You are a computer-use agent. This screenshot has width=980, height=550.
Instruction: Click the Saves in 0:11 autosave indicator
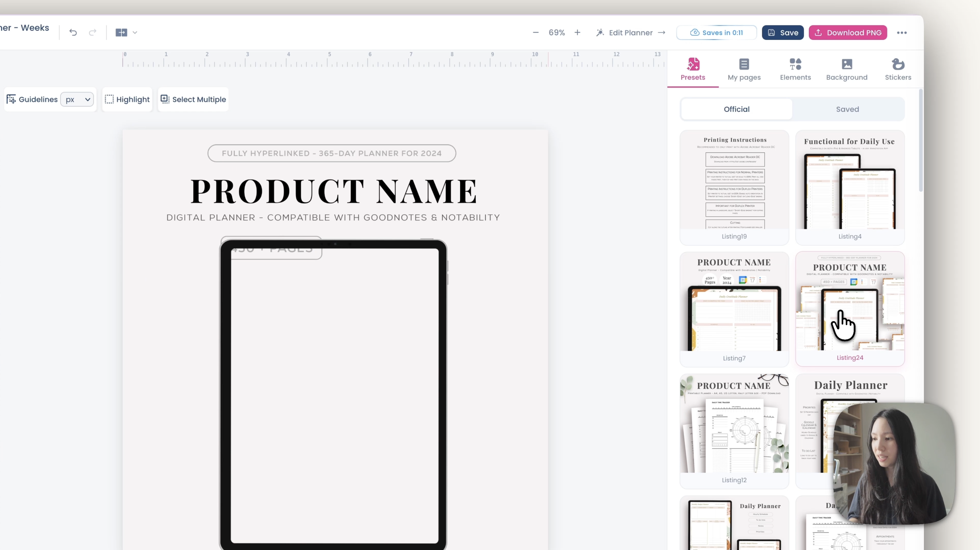[716, 33]
